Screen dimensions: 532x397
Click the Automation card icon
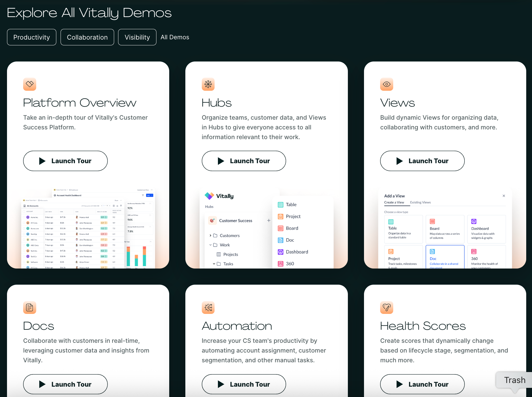(208, 307)
